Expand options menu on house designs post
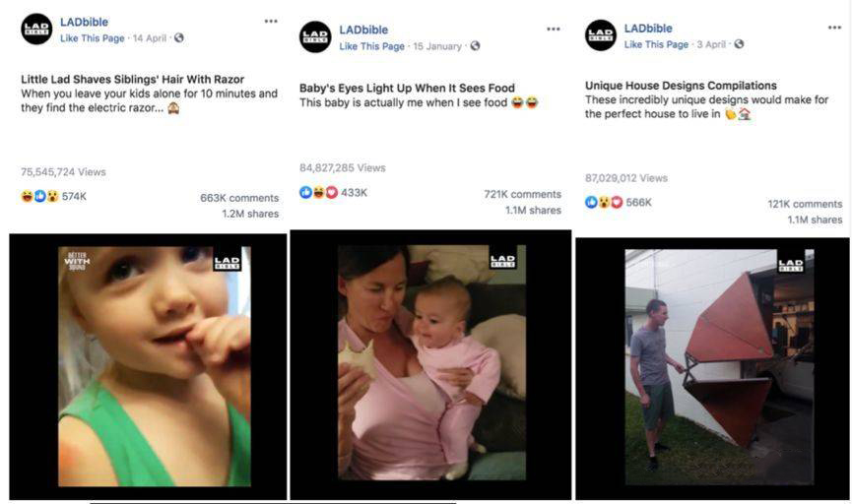This screenshot has width=852, height=504. pos(834,28)
